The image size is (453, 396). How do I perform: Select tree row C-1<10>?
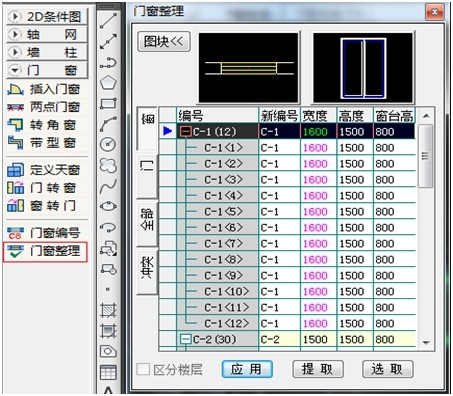click(227, 291)
